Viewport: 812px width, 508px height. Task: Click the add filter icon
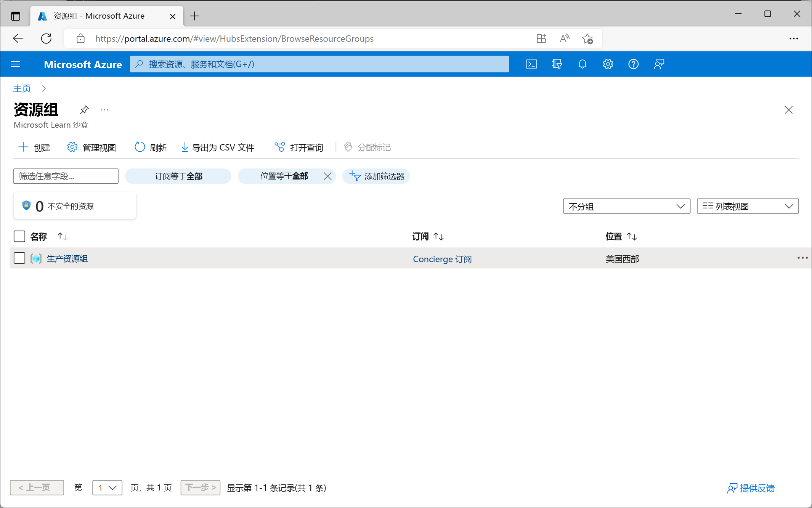354,176
